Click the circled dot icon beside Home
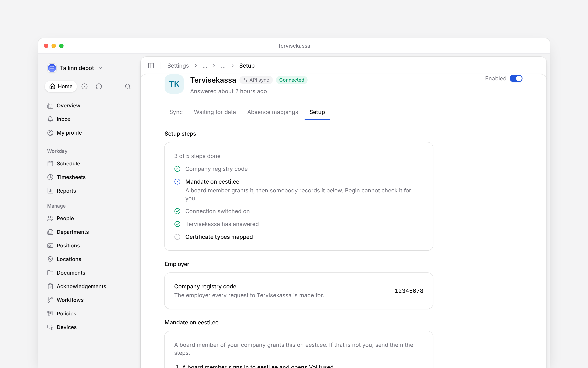The image size is (588, 368). 84,86
